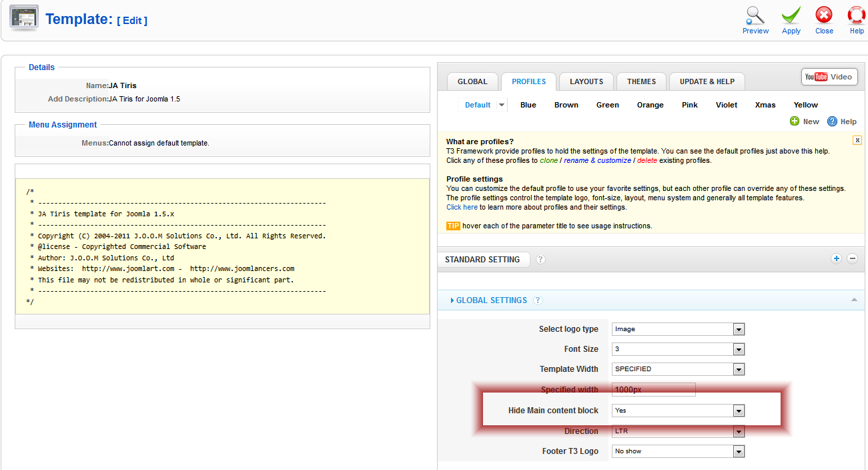Open the Select logo type dropdown
The width and height of the screenshot is (868, 470).
[x=678, y=329]
